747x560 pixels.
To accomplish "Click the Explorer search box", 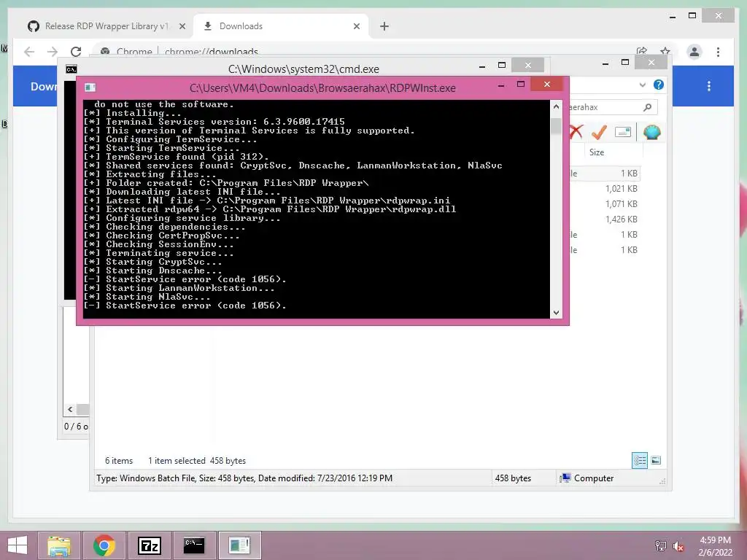I will pyautogui.click(x=613, y=107).
